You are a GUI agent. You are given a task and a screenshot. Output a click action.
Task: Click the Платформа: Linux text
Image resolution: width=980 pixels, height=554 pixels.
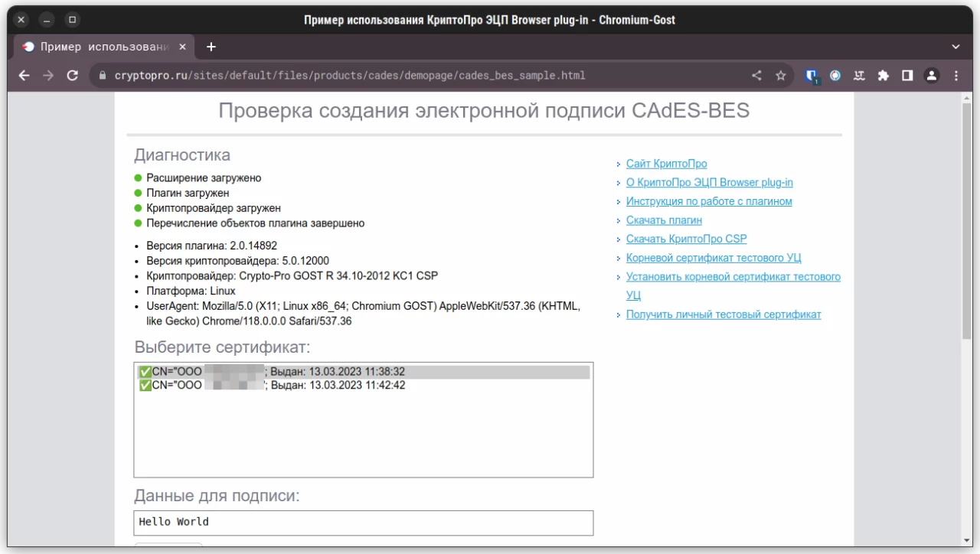(191, 291)
